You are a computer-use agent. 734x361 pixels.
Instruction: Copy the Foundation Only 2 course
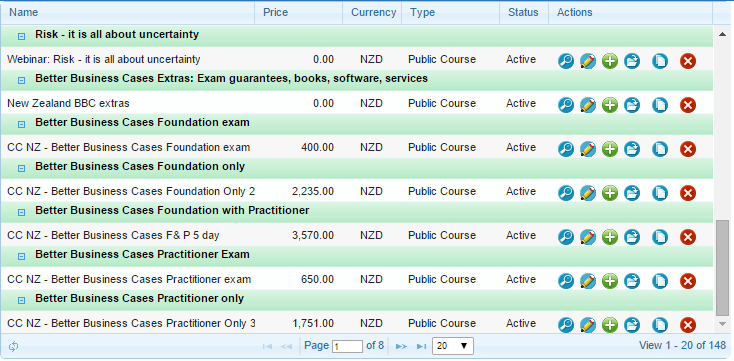[660, 193]
